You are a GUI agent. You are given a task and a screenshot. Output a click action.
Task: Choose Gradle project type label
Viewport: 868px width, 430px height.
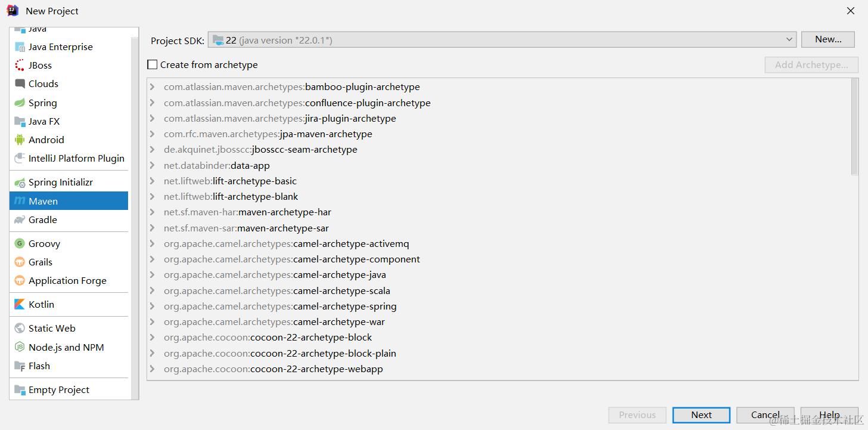click(x=43, y=220)
